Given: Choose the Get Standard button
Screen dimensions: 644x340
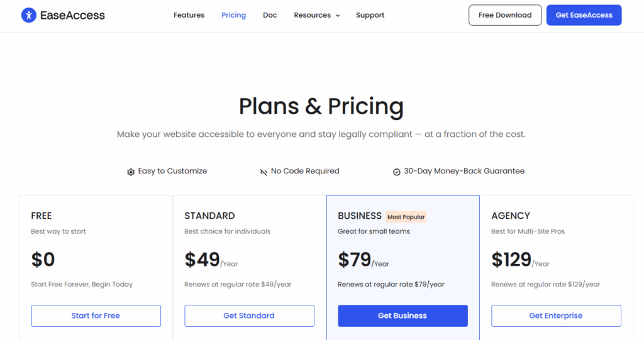Looking at the screenshot, I should click(x=249, y=315).
